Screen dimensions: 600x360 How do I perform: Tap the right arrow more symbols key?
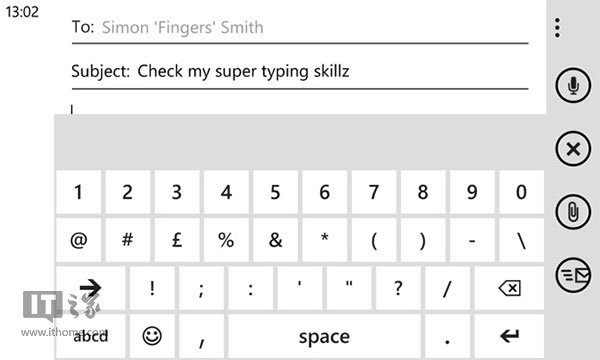[x=91, y=288]
